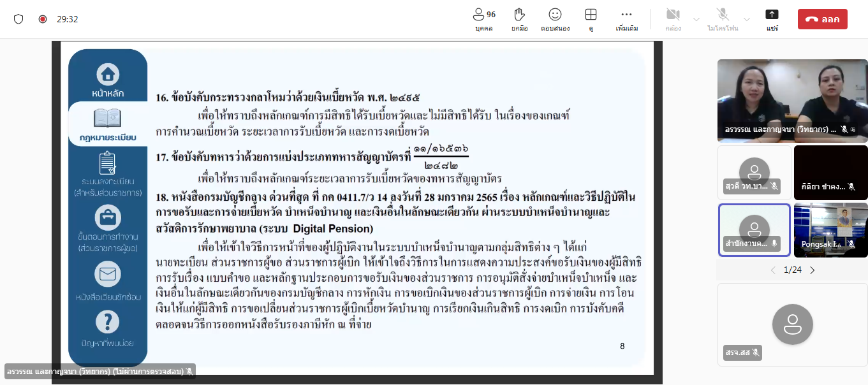868x385 pixels.
Task: Select หน้าหลัก home item in slide sidebar
Action: 108,80
